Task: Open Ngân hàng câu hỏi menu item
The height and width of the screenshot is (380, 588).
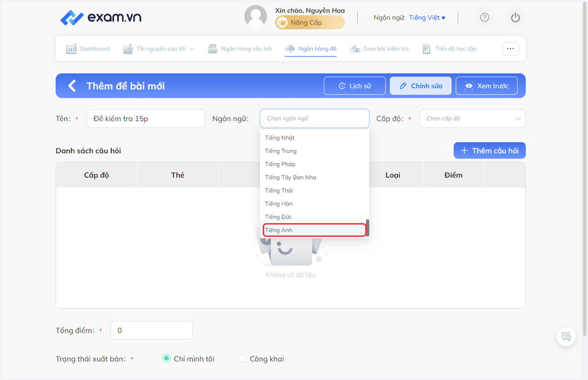Action: 240,49
